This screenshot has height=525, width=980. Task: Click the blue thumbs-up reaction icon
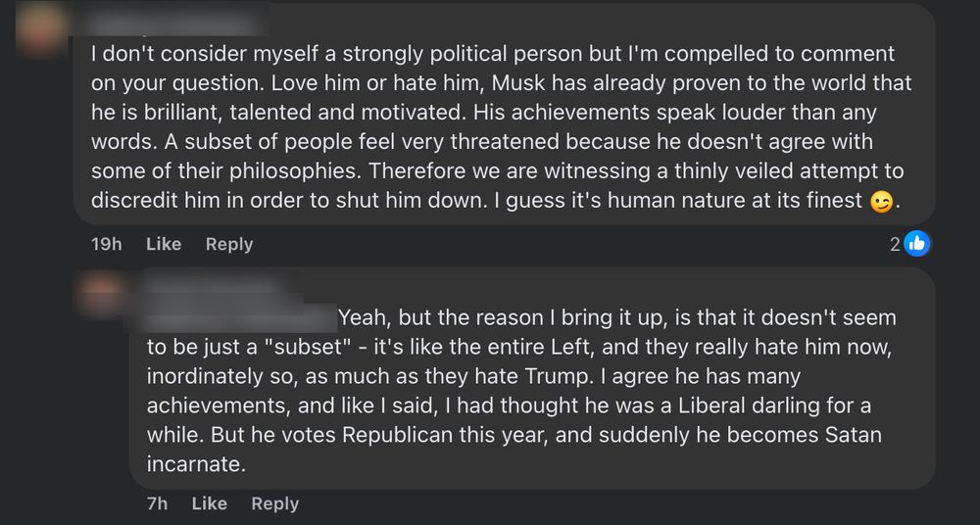(x=916, y=244)
